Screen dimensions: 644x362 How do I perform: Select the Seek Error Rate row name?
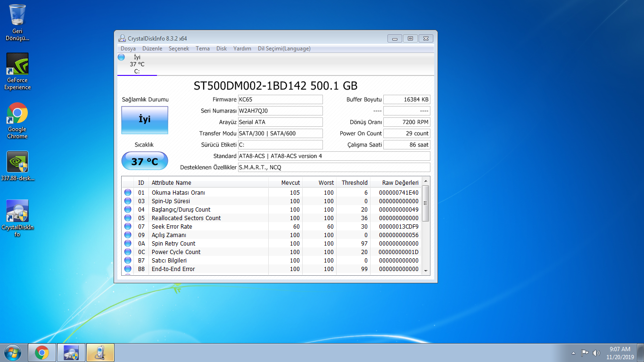pos(172,226)
